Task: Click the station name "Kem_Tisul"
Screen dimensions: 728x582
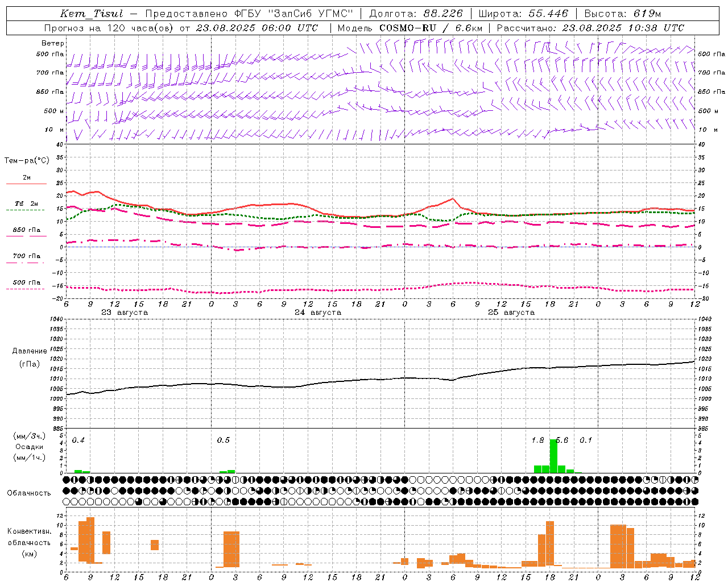Action: (x=92, y=14)
